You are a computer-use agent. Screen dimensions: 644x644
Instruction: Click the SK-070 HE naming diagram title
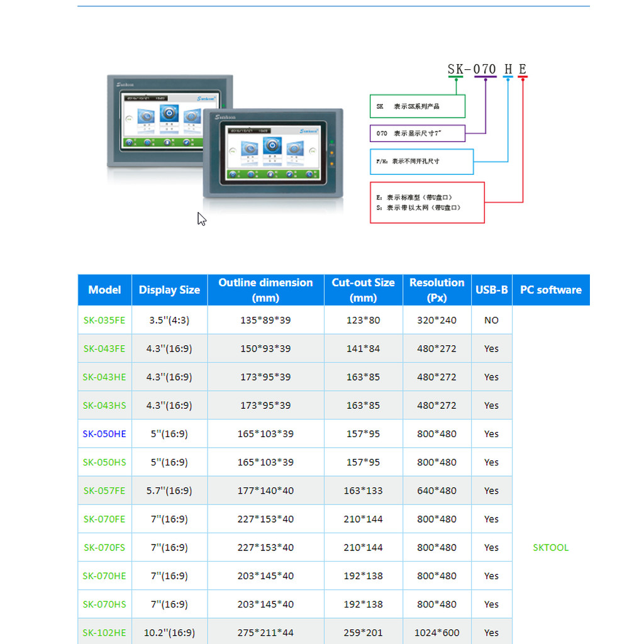pyautogui.click(x=487, y=69)
